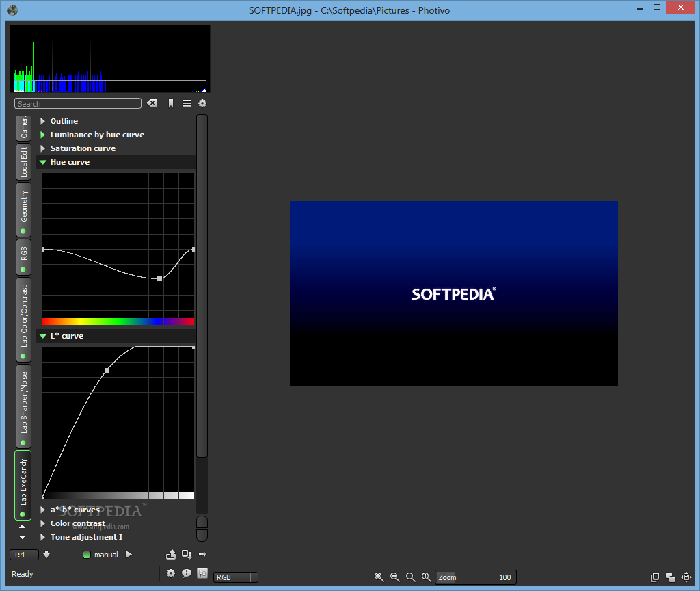Screen dimensions: 700x591
Task: Click the small down arrow below Lab EyeCandy tab
Action: (x=23, y=537)
